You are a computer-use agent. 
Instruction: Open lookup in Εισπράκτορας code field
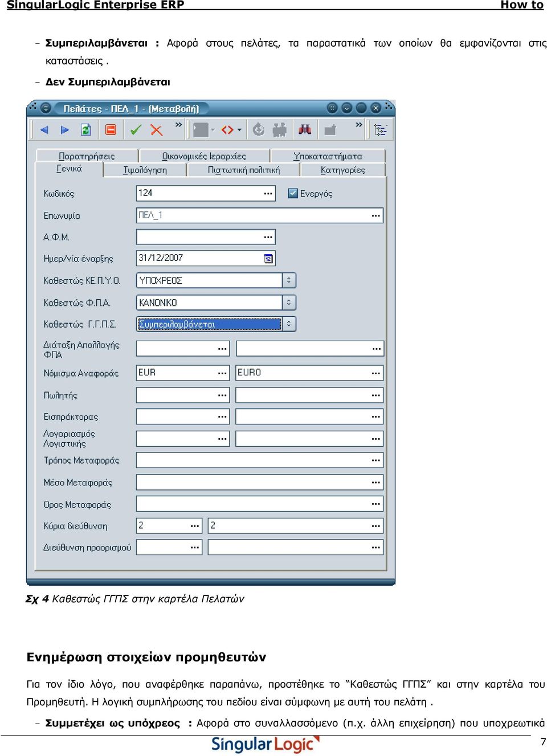pyautogui.click(x=222, y=416)
